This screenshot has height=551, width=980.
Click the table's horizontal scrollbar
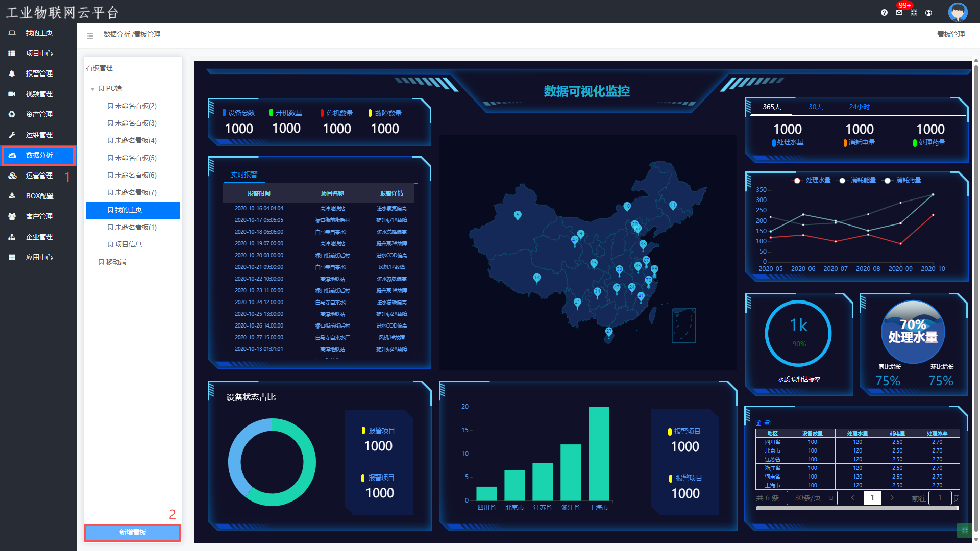pyautogui.click(x=857, y=508)
